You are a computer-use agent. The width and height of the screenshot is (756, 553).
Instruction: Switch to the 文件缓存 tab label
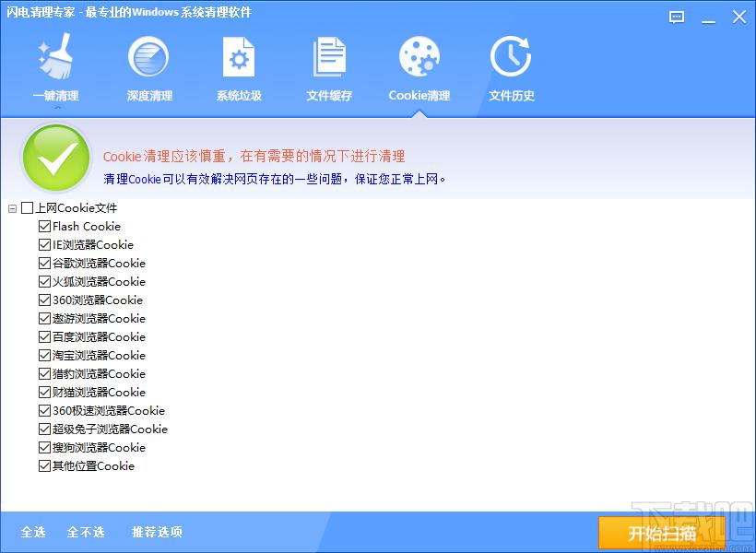tap(329, 96)
